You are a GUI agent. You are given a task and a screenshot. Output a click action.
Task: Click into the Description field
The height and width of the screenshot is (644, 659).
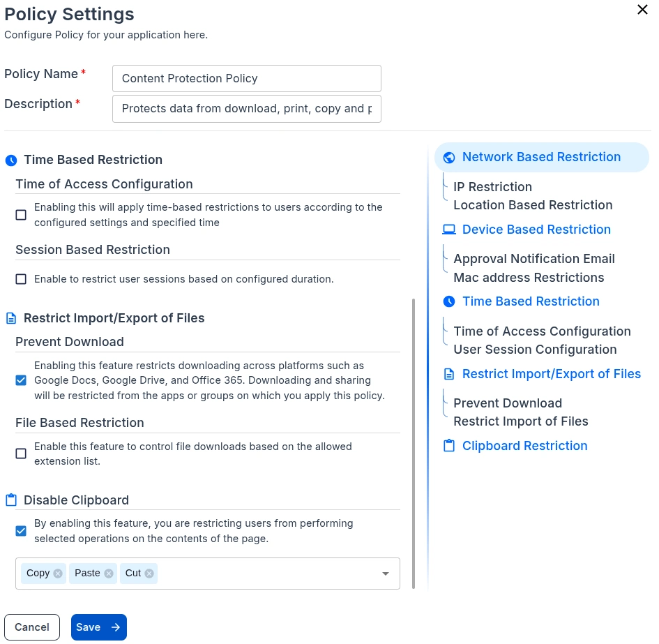click(x=247, y=109)
